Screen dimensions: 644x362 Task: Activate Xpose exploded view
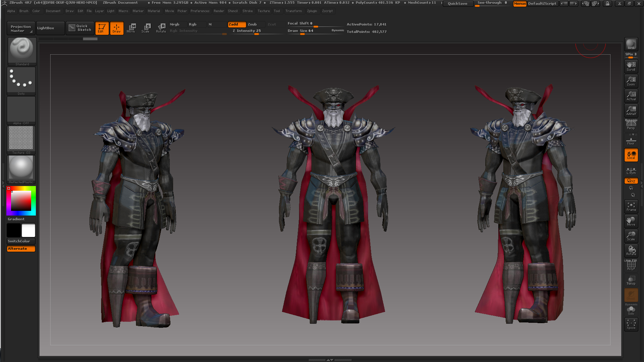[x=631, y=324]
